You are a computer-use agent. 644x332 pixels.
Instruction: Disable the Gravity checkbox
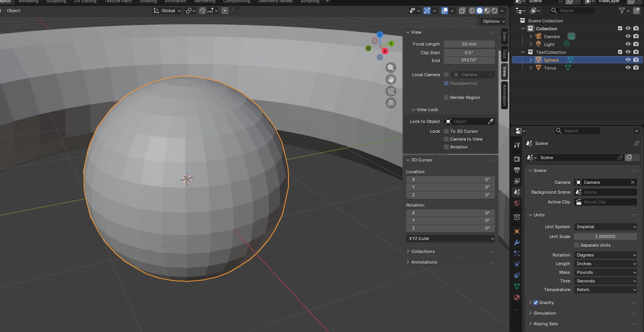click(x=536, y=303)
